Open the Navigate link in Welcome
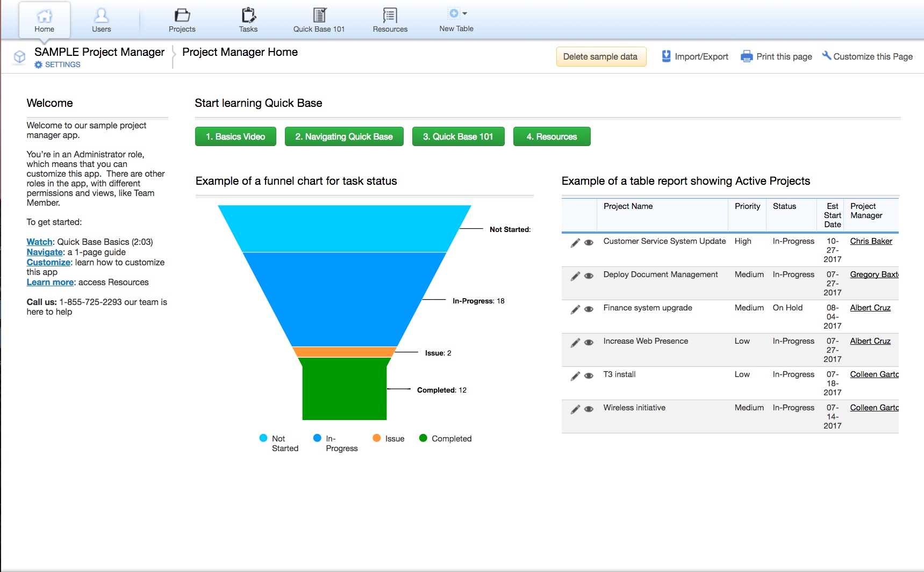 (x=45, y=252)
